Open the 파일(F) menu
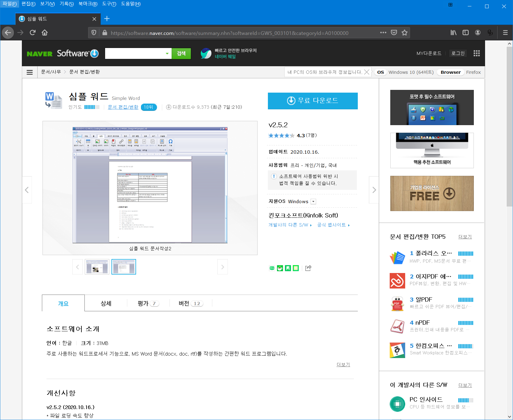The image size is (513, 420). [10, 4]
